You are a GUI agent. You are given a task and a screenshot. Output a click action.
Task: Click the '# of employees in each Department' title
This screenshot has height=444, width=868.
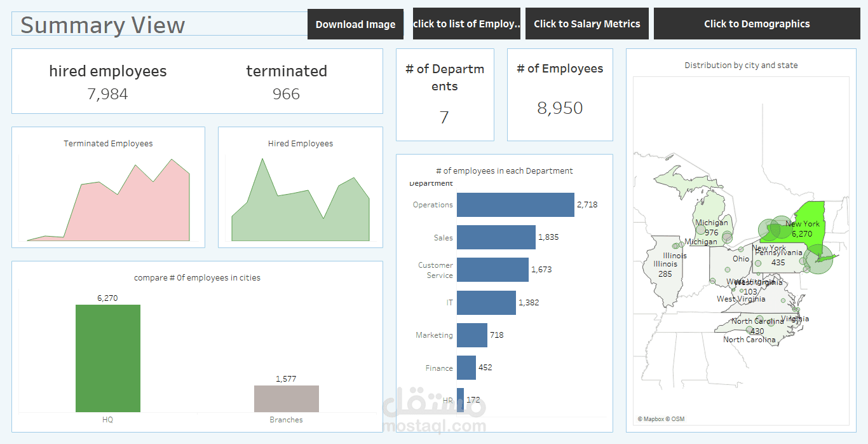pyautogui.click(x=505, y=170)
